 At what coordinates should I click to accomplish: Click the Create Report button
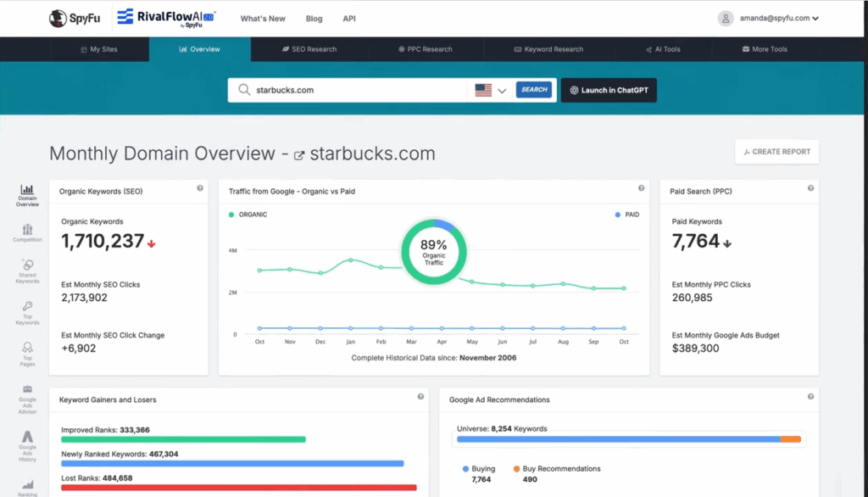[776, 152]
